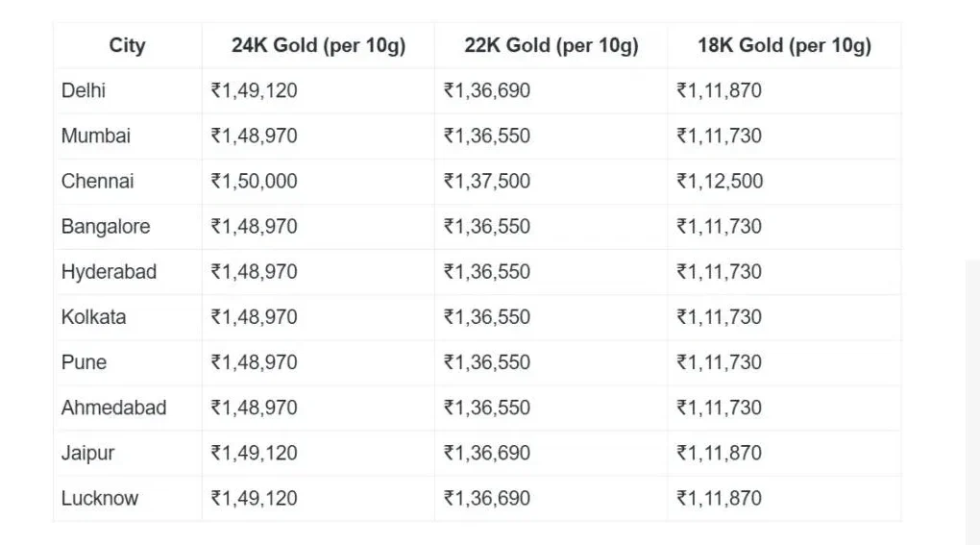
Task: Select Lucknow's 18K gold price cell
Action: pos(720,498)
